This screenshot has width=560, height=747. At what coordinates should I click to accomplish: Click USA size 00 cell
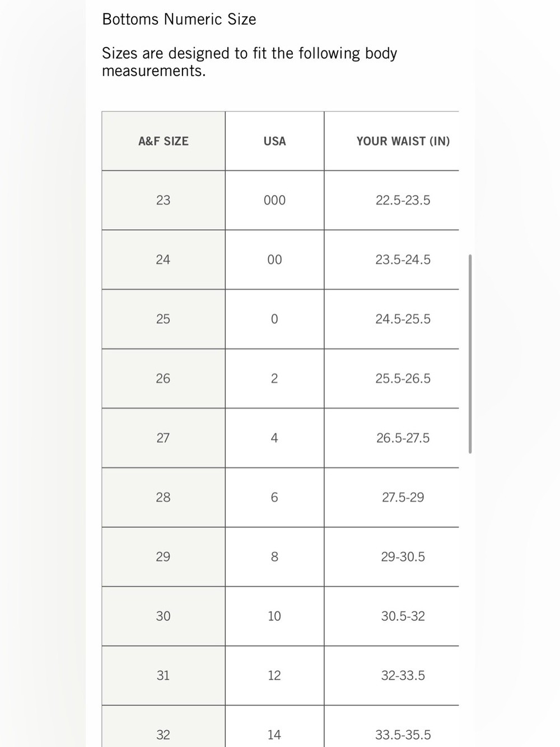274,259
